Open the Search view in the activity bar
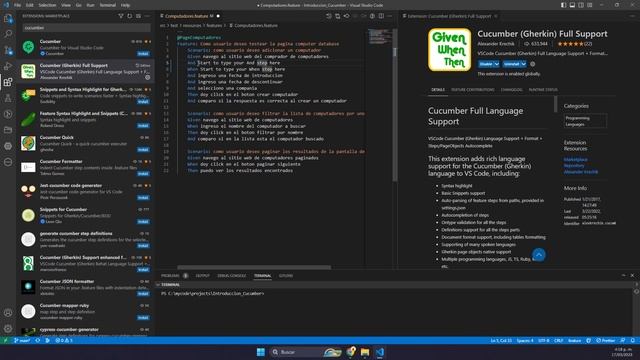This screenshot has width=640, height=360. point(8,34)
